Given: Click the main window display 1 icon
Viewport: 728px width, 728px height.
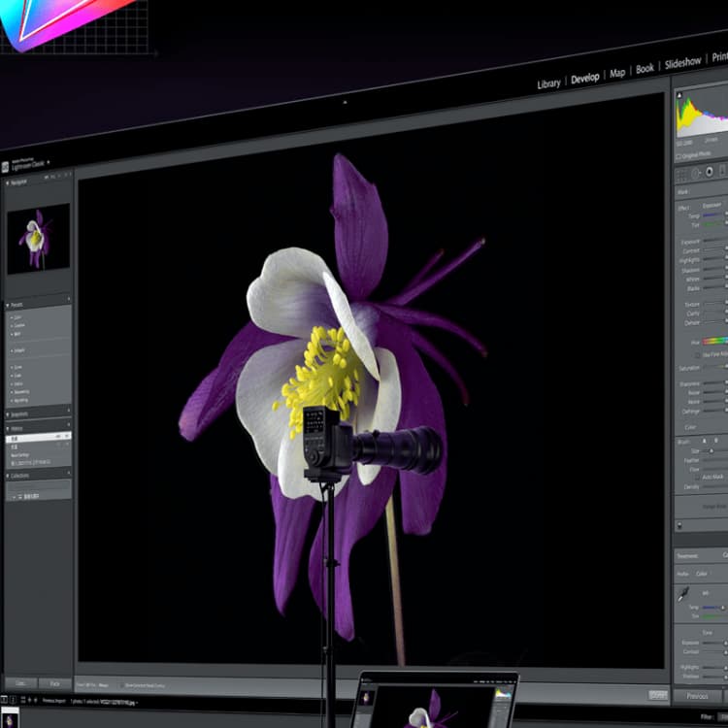Looking at the screenshot, I should click(x=4, y=699).
